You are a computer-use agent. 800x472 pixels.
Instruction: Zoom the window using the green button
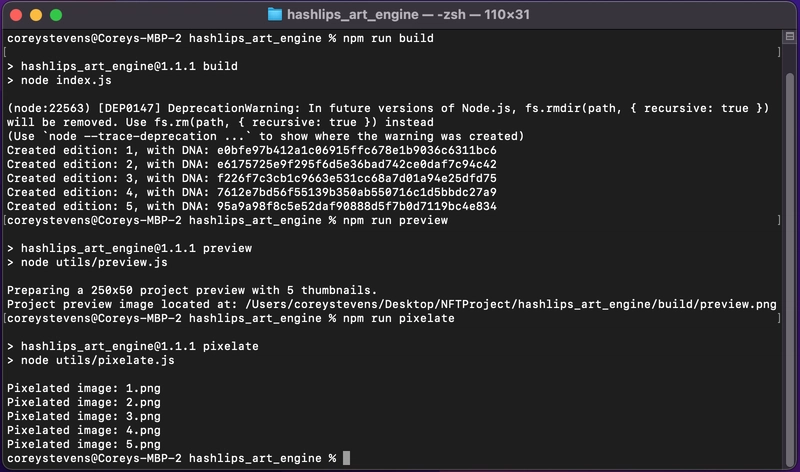click(x=56, y=15)
